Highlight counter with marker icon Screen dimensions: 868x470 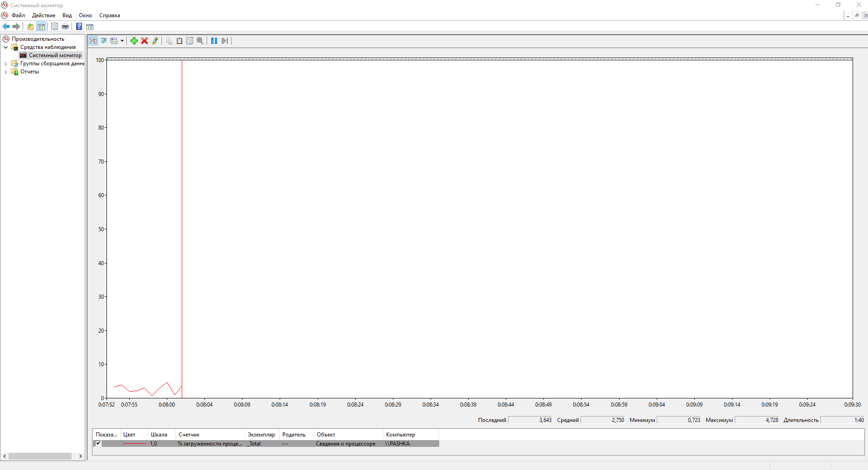tap(155, 41)
